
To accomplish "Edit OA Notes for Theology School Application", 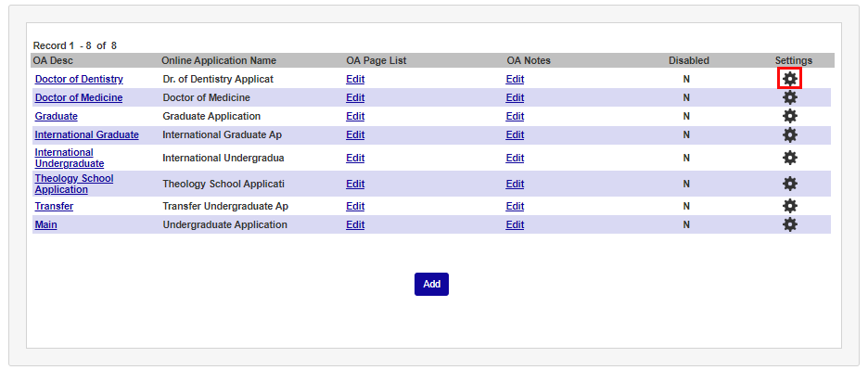I will click(515, 184).
